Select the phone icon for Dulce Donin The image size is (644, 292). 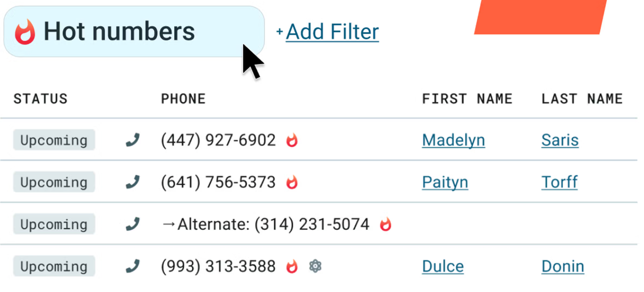(x=132, y=266)
